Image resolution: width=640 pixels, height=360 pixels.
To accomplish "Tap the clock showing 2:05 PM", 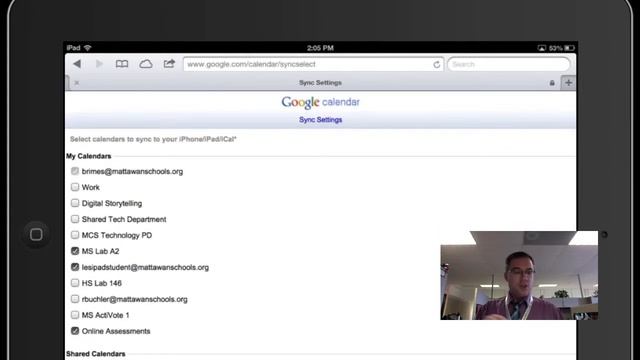I will point(320,48).
